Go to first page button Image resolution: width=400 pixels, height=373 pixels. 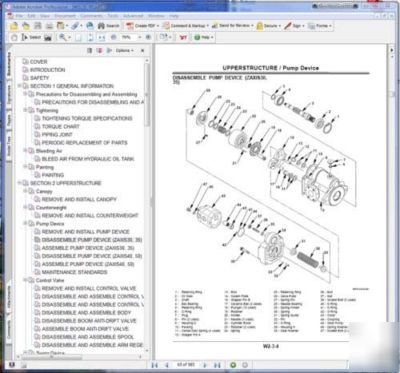[x=154, y=365]
